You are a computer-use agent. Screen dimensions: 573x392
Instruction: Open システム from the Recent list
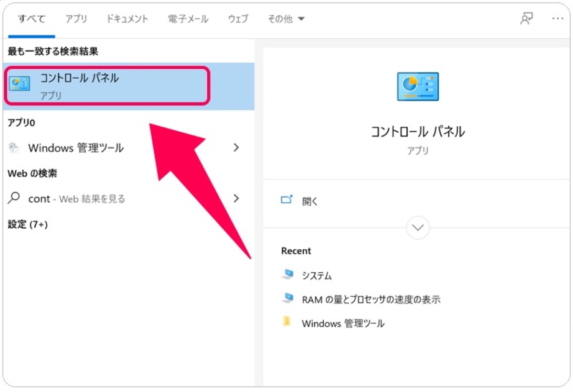click(x=317, y=276)
